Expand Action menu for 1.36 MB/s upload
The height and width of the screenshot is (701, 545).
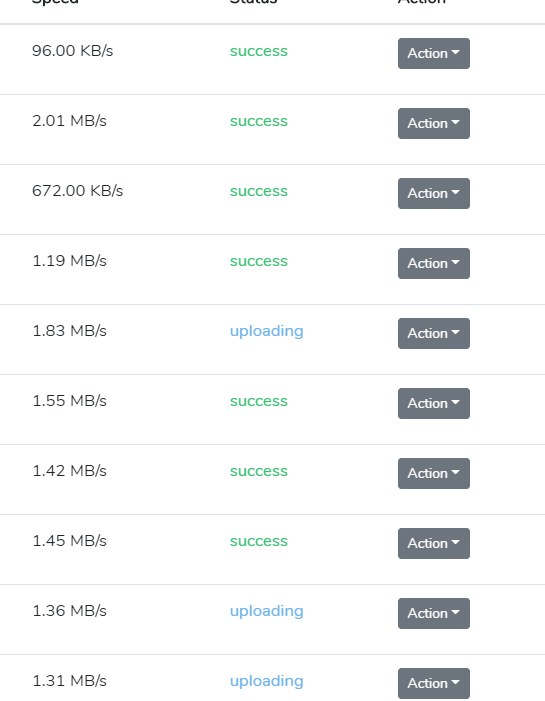(x=434, y=613)
